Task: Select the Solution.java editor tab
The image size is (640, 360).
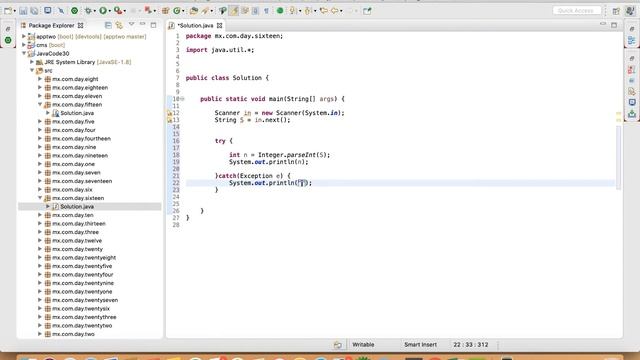Action: tap(196, 25)
